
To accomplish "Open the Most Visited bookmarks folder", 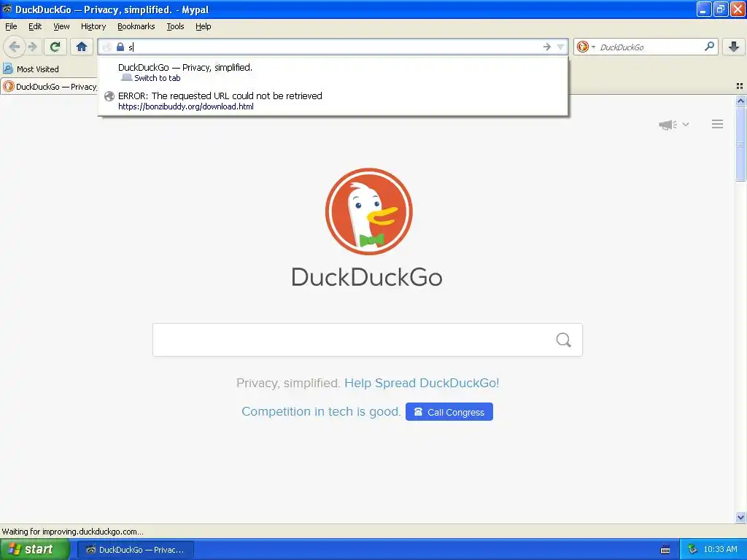I will tap(31, 69).
